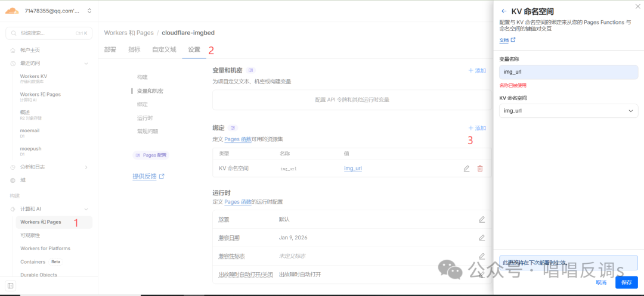Edit the img_url KV namespace binding
The width and height of the screenshot is (644, 296).
466,169
